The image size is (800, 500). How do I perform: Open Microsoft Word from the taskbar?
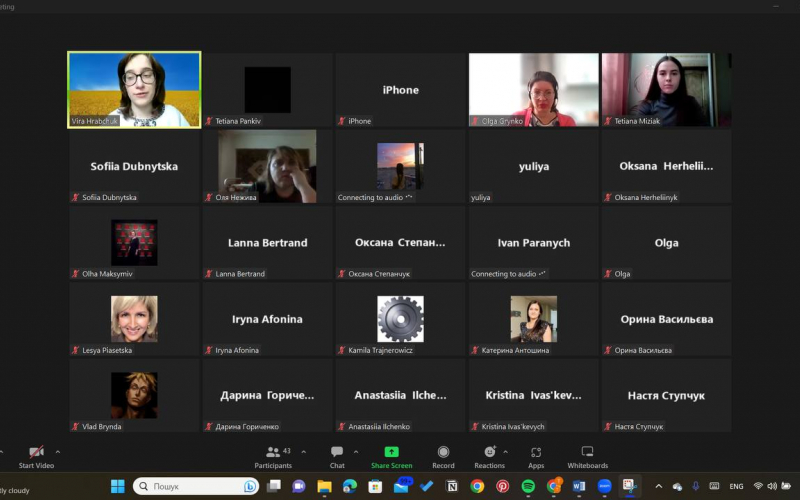pos(579,486)
